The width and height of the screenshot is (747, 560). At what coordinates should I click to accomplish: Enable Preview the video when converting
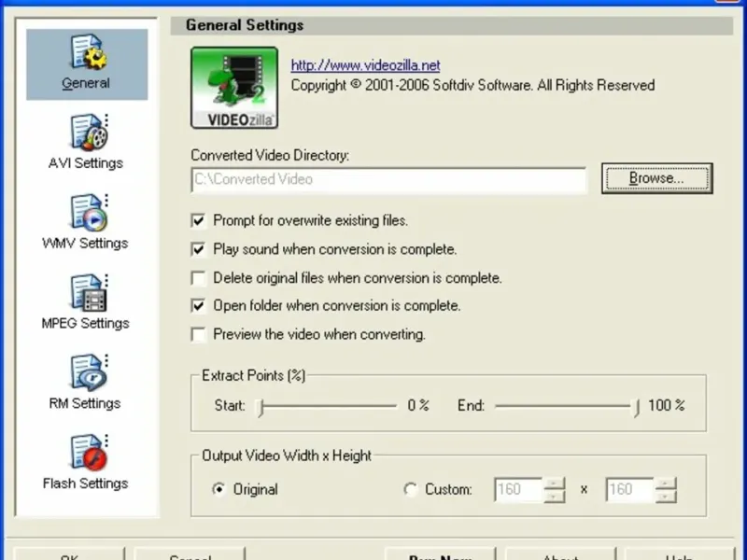click(198, 334)
